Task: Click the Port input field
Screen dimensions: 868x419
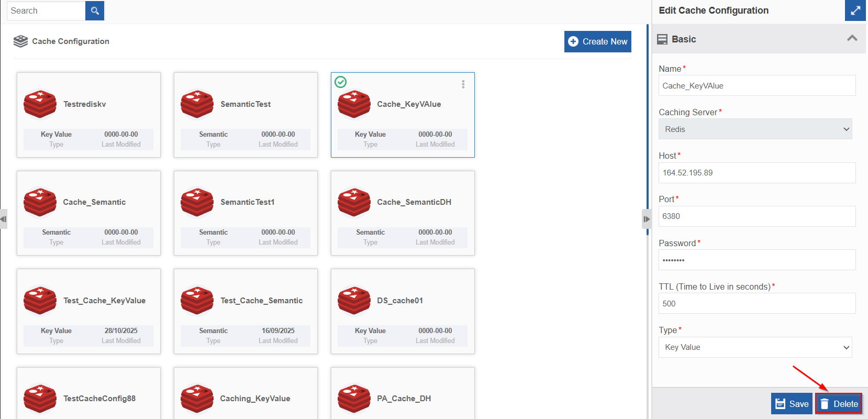Action: (757, 216)
